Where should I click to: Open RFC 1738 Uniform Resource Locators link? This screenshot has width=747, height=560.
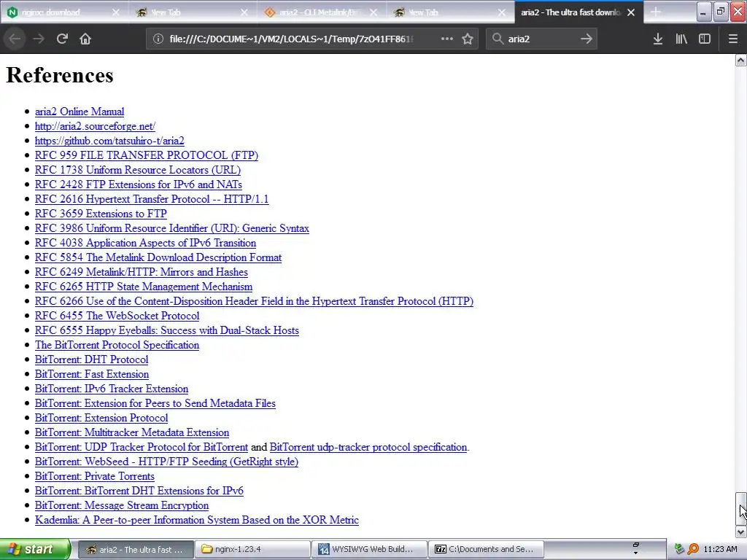(x=138, y=170)
